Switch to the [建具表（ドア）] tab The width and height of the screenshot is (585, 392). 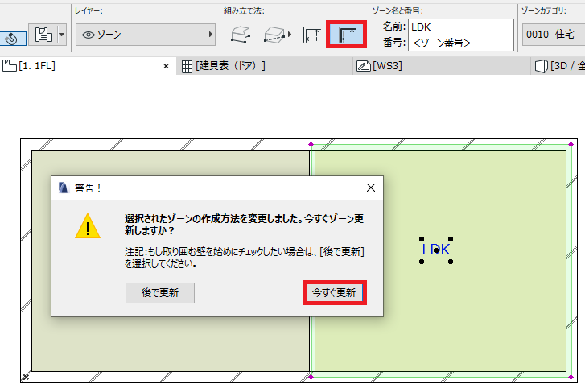click(264, 66)
